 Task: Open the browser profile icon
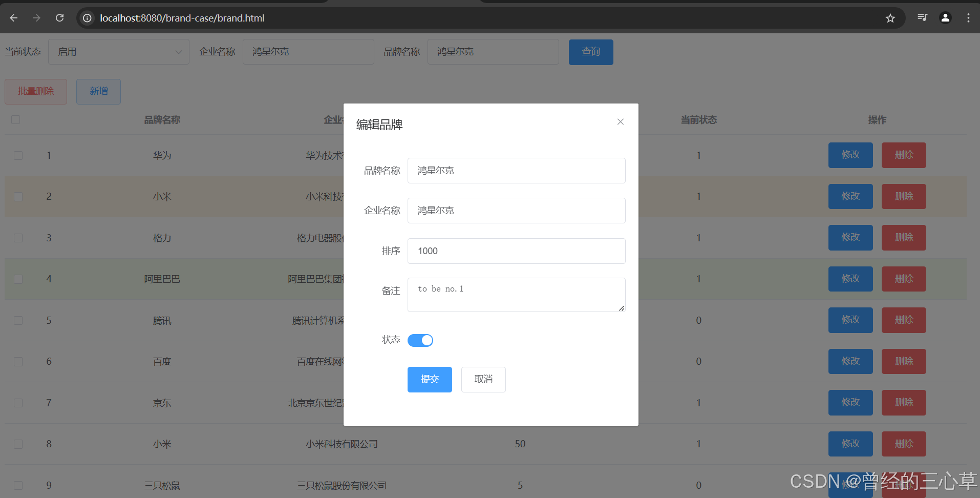(x=945, y=18)
